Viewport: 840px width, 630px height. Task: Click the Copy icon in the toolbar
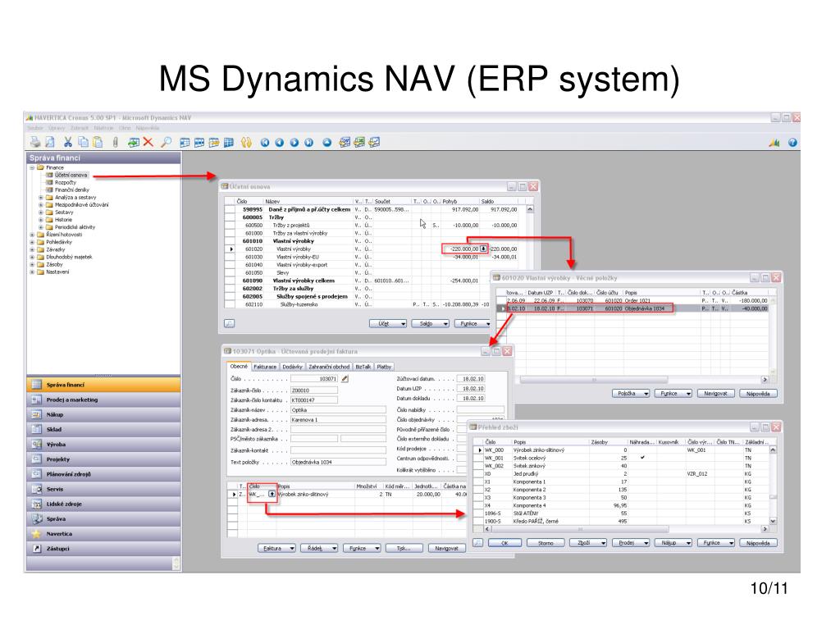point(83,142)
